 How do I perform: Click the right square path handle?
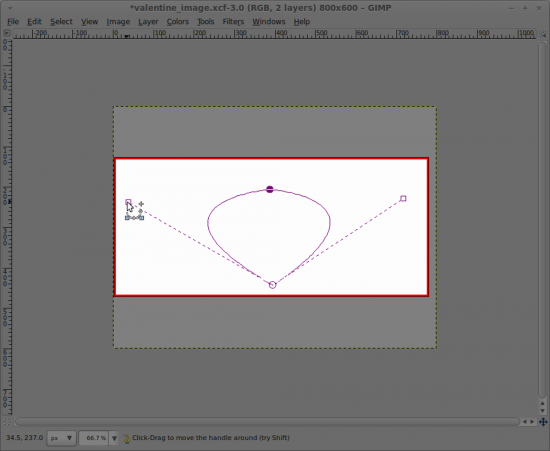(x=403, y=198)
